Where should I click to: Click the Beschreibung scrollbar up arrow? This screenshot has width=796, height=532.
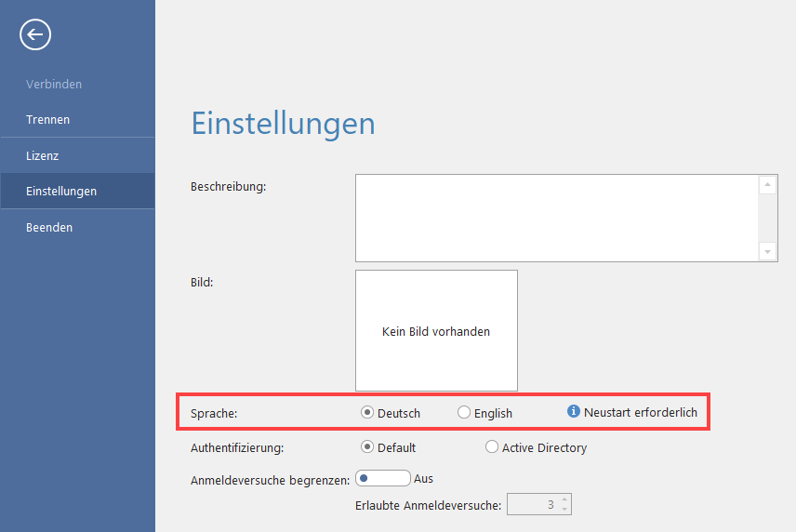768,185
